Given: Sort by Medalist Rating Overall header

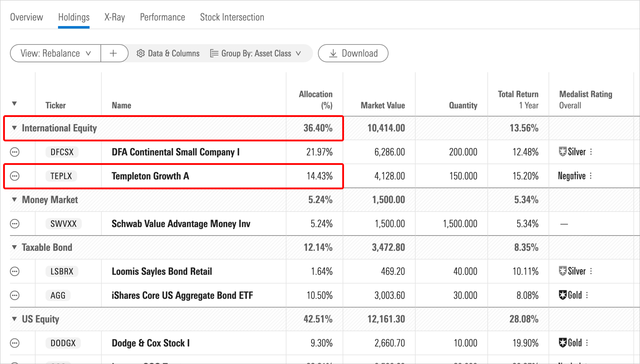Looking at the screenshot, I should click(x=586, y=100).
